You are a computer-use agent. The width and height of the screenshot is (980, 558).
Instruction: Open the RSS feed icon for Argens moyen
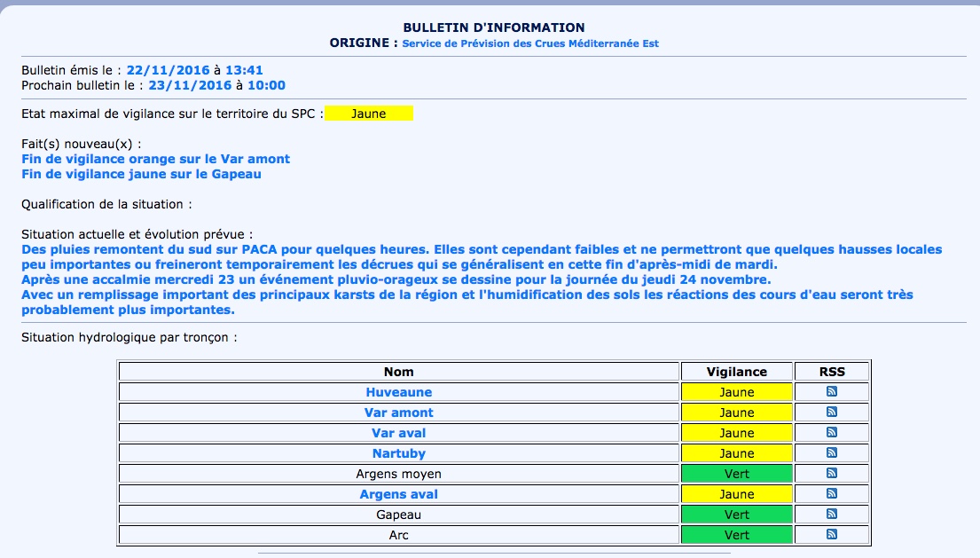click(x=831, y=474)
